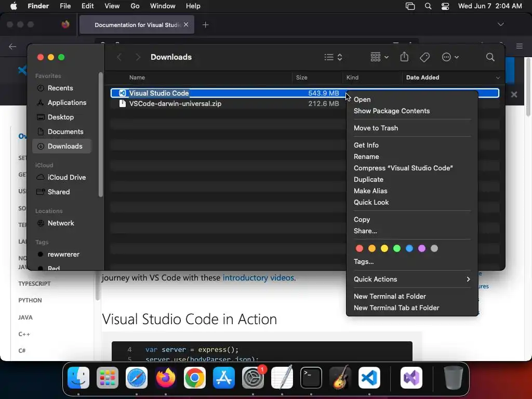Close the Documentation for Visual Studio tab

coord(186,24)
